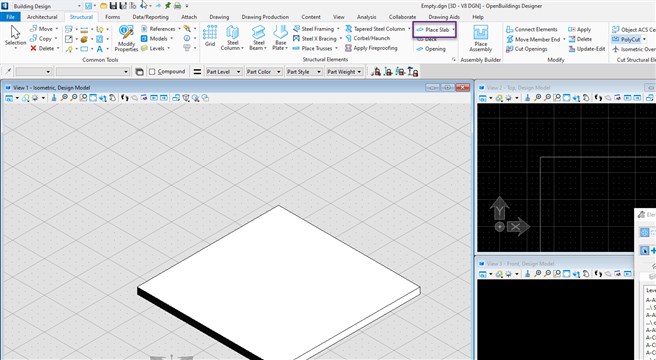The height and width of the screenshot is (360, 656).
Task: Choose Cut Openings tool
Action: coord(527,49)
